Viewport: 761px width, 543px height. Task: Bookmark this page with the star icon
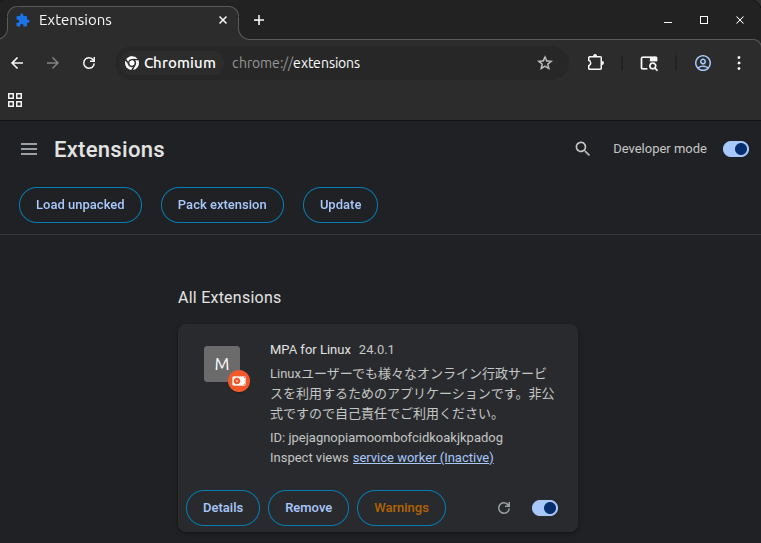tap(545, 63)
